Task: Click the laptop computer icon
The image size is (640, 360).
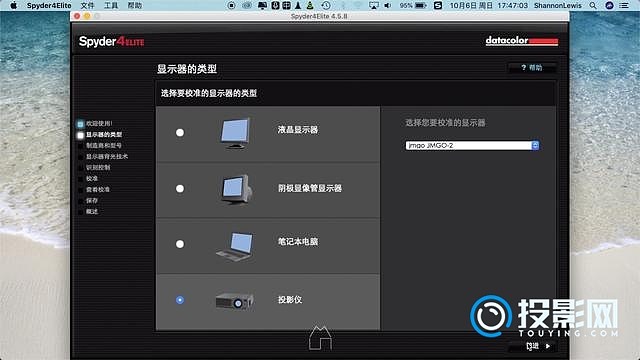Action: [235, 247]
